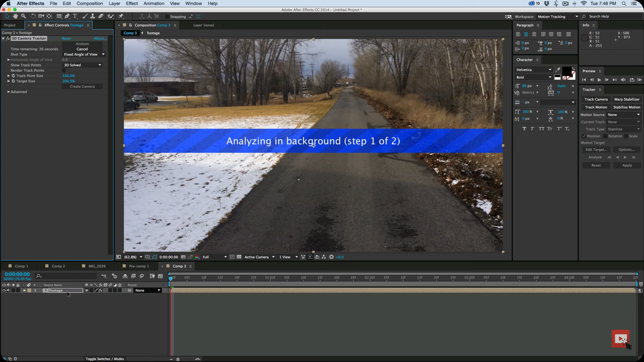Click the Warp Stabilizer button
644x362 pixels.
pos(626,99)
